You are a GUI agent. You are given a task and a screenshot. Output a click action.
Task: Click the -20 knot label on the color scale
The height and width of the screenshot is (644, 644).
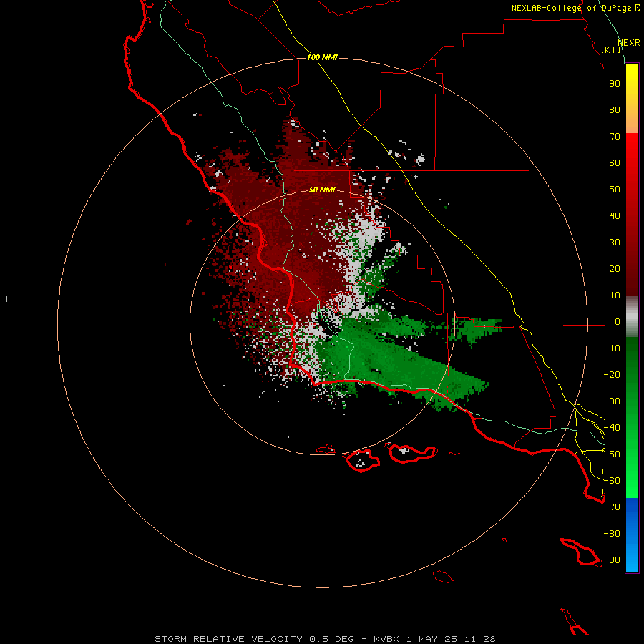click(612, 374)
